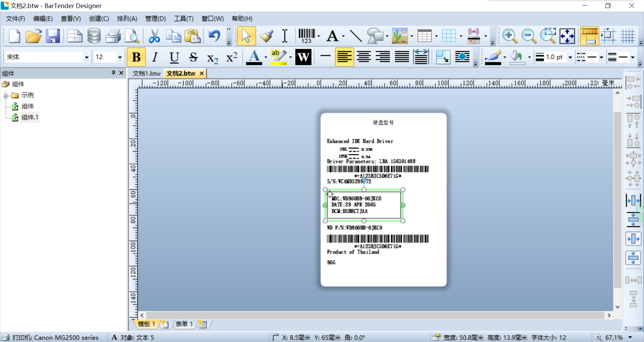Select the line drawing tool
Image resolution: width=644 pixels, height=342 pixels.
pos(356,36)
